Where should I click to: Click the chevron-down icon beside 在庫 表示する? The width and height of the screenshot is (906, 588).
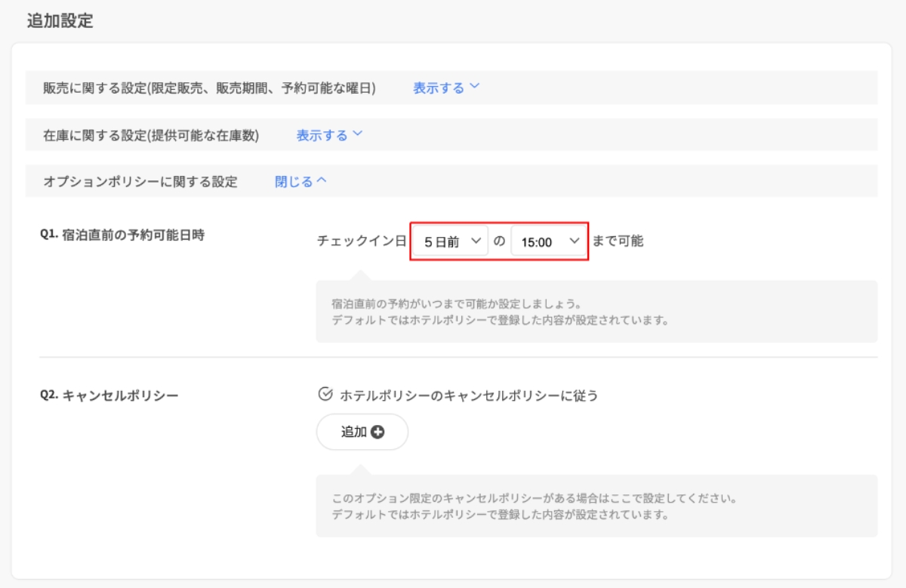(x=358, y=134)
